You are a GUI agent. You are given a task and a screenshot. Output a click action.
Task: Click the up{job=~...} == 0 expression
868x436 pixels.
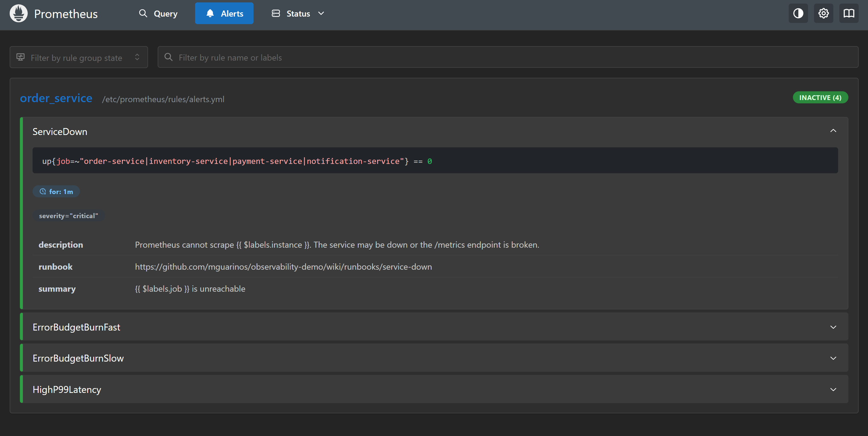[x=237, y=161]
